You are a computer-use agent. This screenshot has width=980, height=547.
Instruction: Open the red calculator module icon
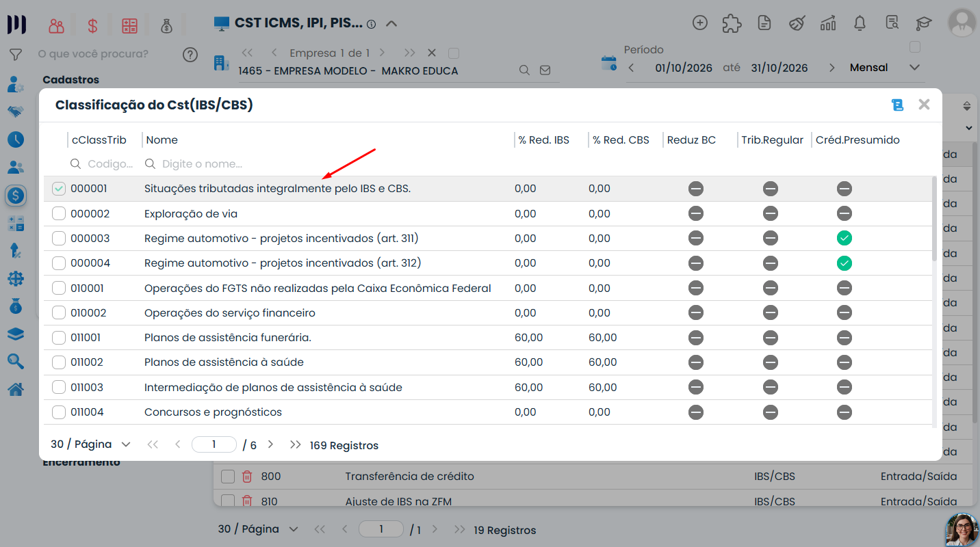click(129, 26)
